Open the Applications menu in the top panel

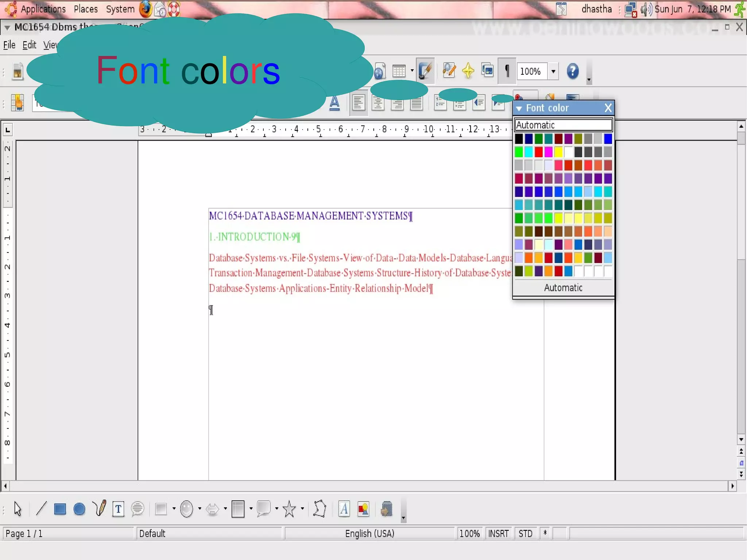43,9
